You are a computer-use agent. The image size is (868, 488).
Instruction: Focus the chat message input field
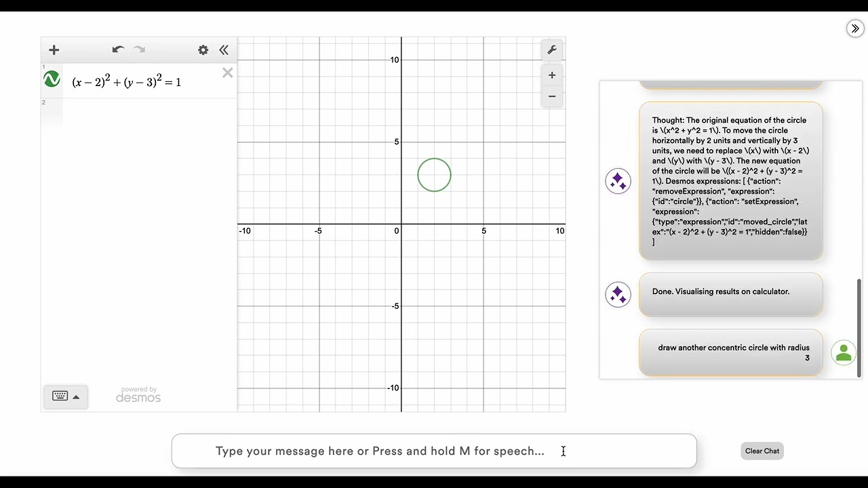(x=434, y=451)
